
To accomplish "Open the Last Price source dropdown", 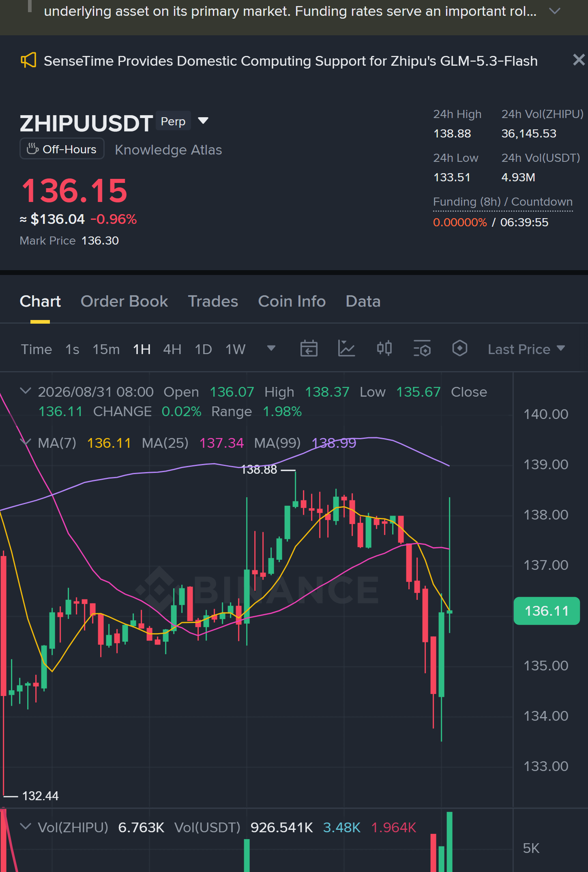I will 526,349.
